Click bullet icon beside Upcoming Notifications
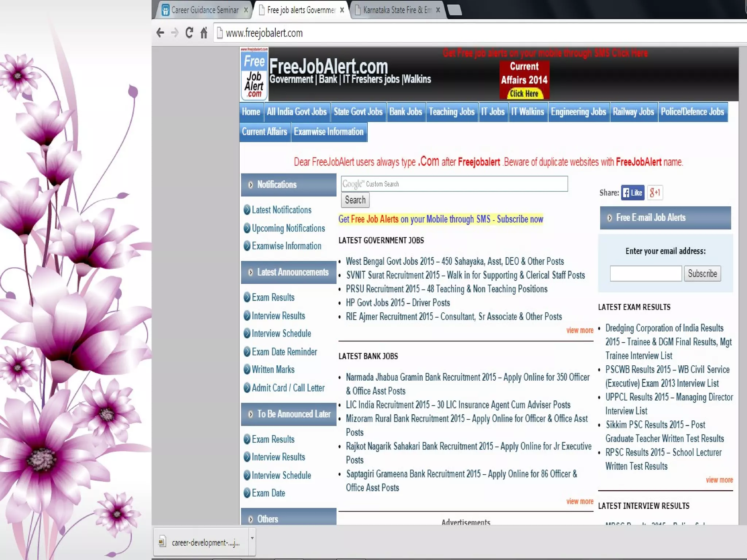This screenshot has width=747, height=560. coord(247,228)
